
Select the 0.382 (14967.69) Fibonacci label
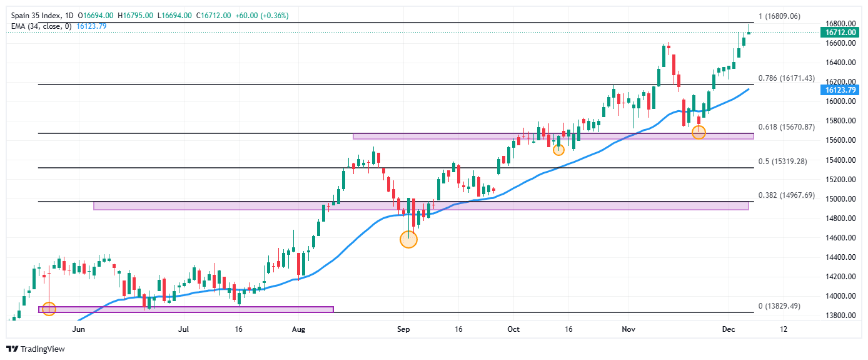pyautogui.click(x=786, y=195)
